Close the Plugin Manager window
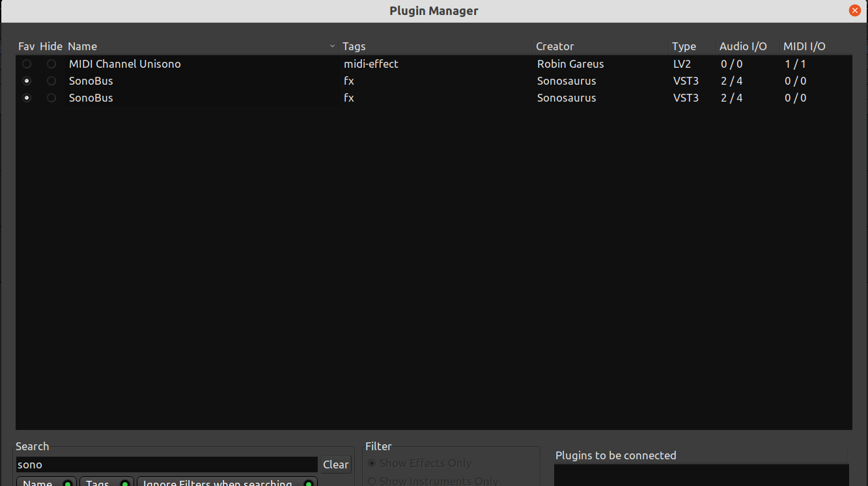This screenshot has width=868, height=486. pos(854,10)
